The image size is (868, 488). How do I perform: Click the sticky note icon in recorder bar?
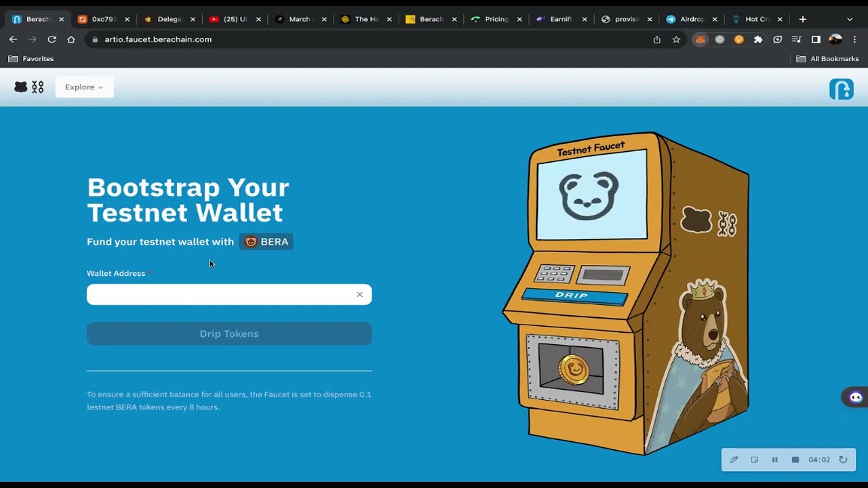754,460
